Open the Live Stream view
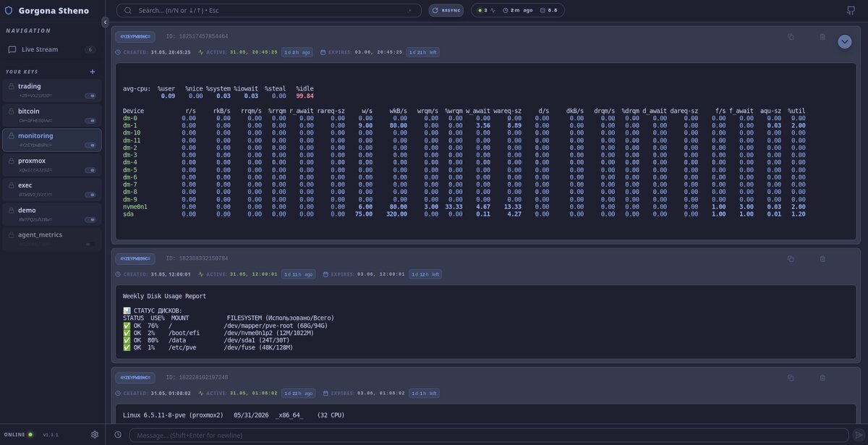Image resolution: width=868 pixels, height=445 pixels. pyautogui.click(x=51, y=49)
